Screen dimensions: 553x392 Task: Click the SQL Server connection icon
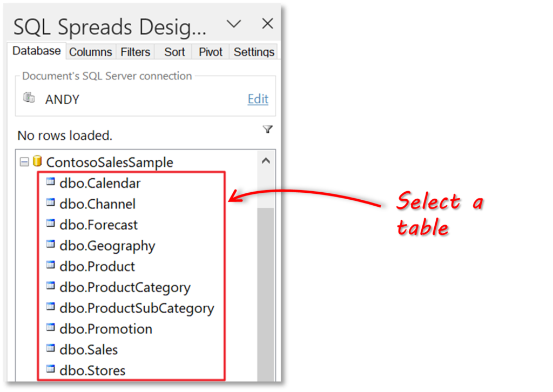pos(29,98)
